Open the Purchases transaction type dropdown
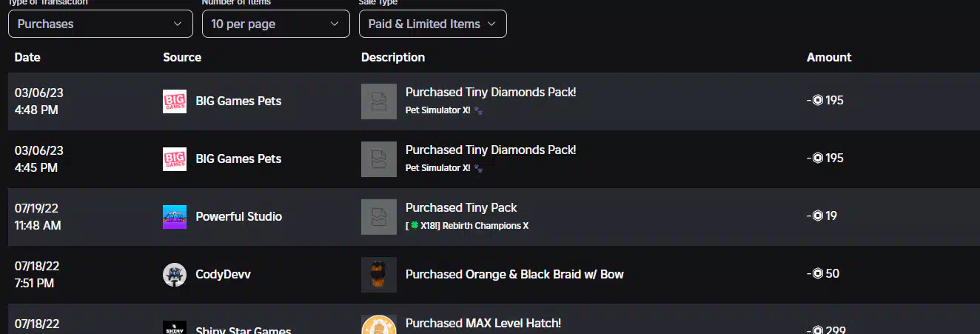 (x=100, y=24)
